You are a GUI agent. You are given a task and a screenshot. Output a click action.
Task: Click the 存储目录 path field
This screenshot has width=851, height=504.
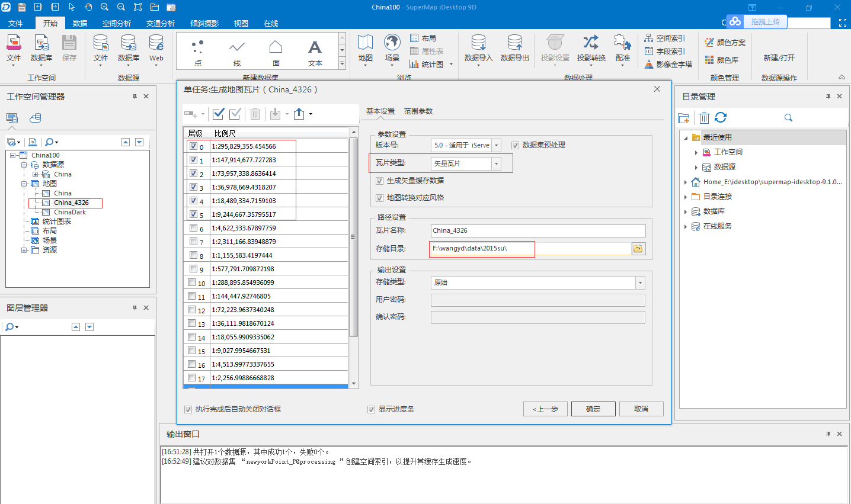tap(531, 249)
